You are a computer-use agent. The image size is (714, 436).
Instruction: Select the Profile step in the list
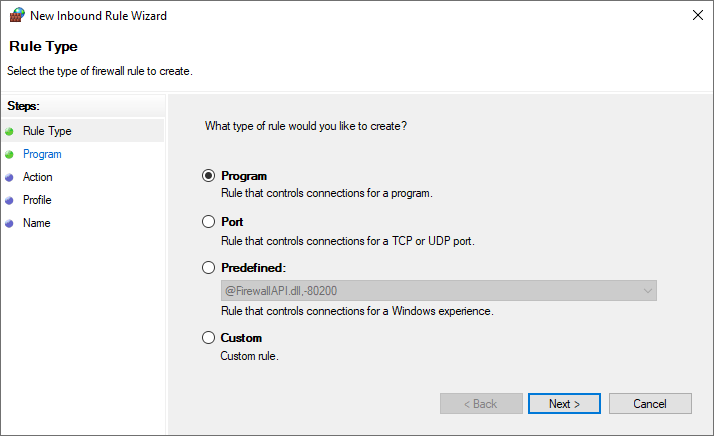[37, 200]
